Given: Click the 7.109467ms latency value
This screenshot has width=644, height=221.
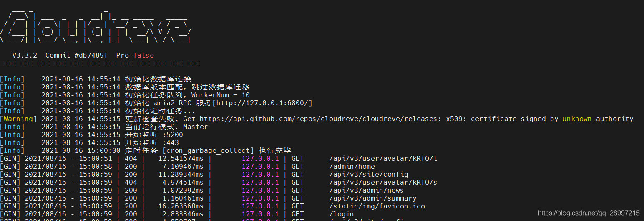Looking at the screenshot, I should coord(183,167).
